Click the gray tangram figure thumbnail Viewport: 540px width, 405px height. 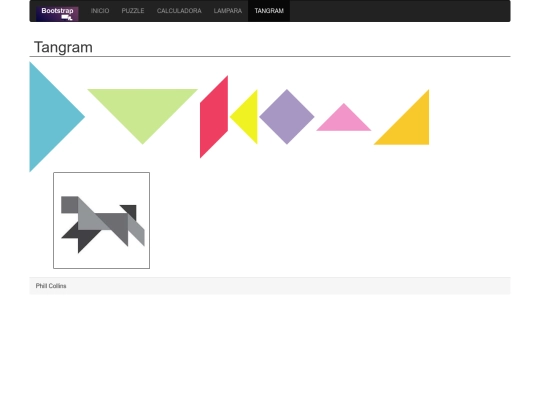(102, 220)
